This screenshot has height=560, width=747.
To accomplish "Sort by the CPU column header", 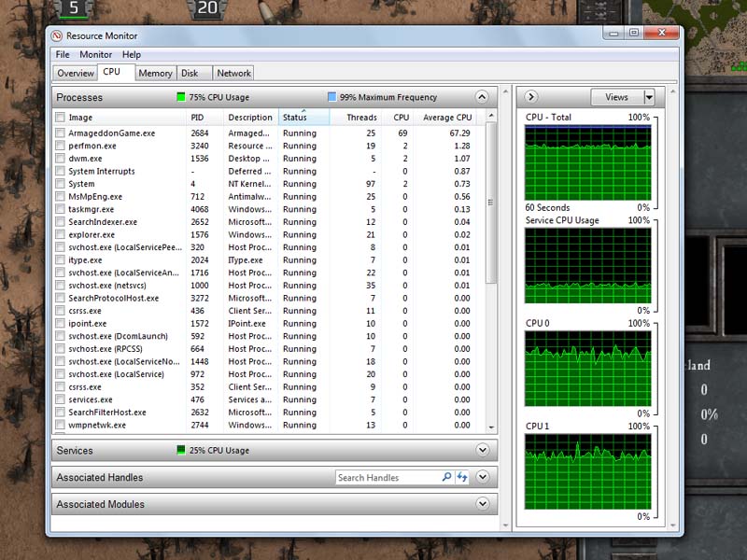I will pyautogui.click(x=398, y=118).
